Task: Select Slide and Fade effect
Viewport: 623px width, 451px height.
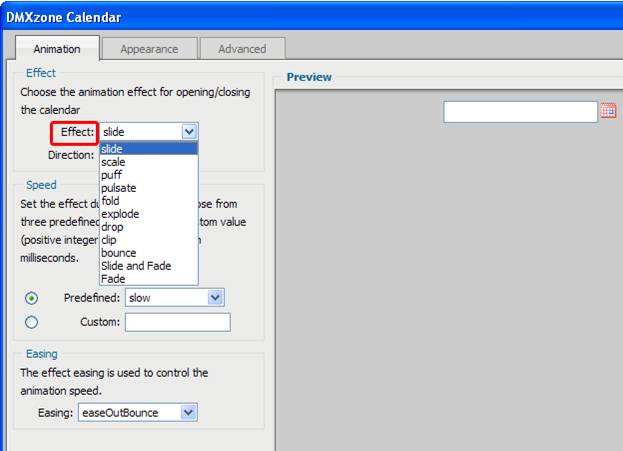Action: coord(149,266)
